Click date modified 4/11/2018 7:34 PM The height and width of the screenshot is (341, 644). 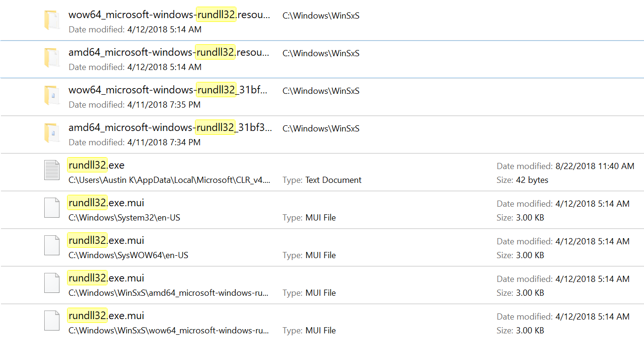[x=135, y=142]
